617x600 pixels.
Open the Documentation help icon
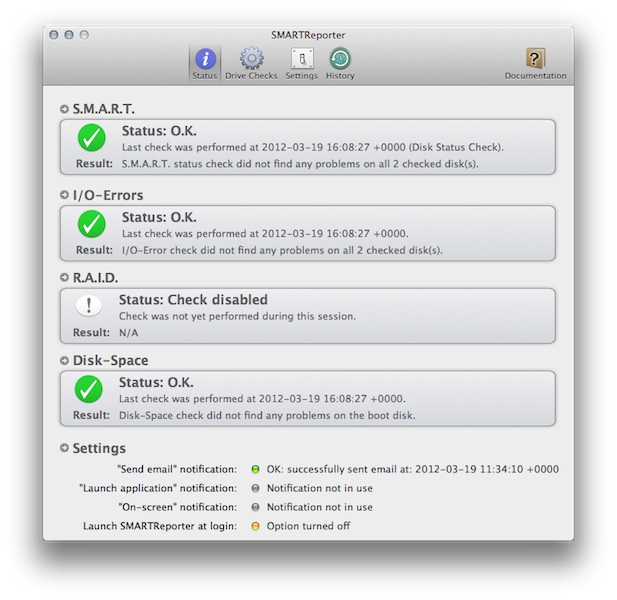(x=535, y=64)
